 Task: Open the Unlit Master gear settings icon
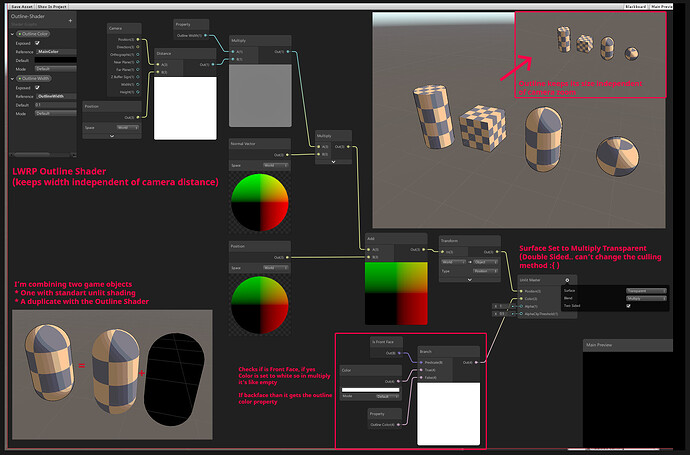[x=567, y=280]
